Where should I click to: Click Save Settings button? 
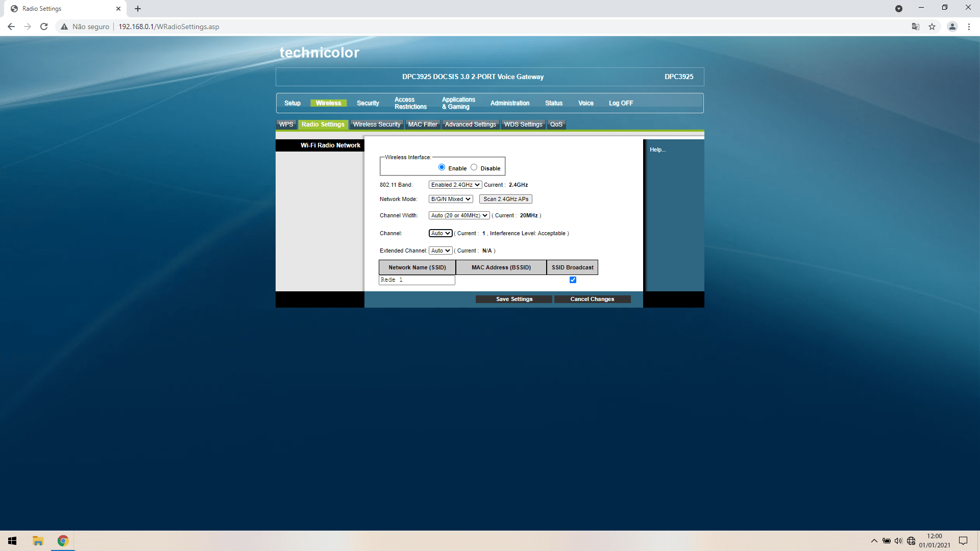514,298
